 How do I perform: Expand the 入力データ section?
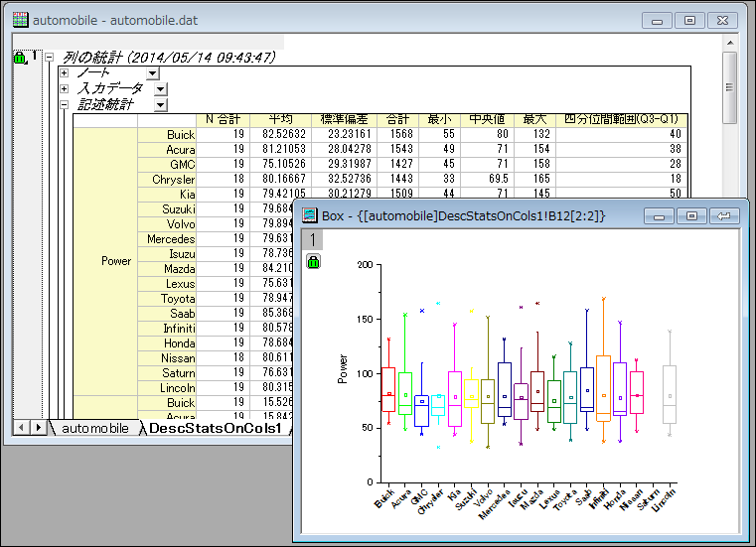pos(65,88)
